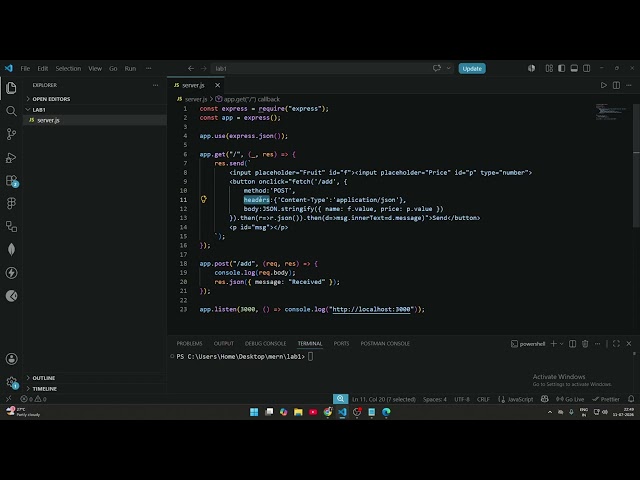
Task: Click the Spaces: 4 indentation indicator
Action: [435, 399]
